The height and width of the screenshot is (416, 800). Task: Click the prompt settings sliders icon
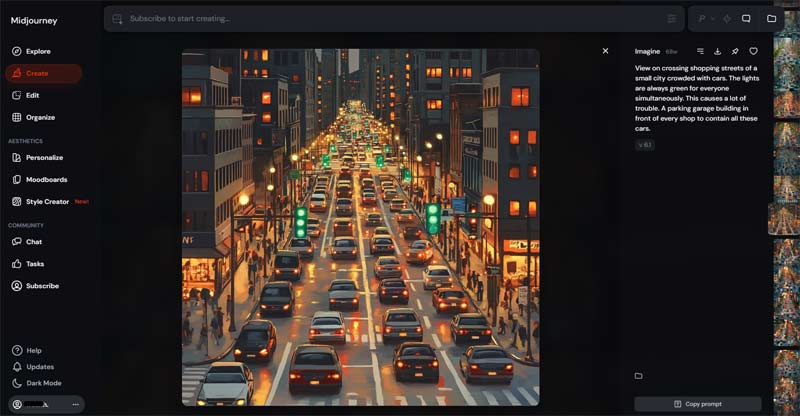click(671, 18)
